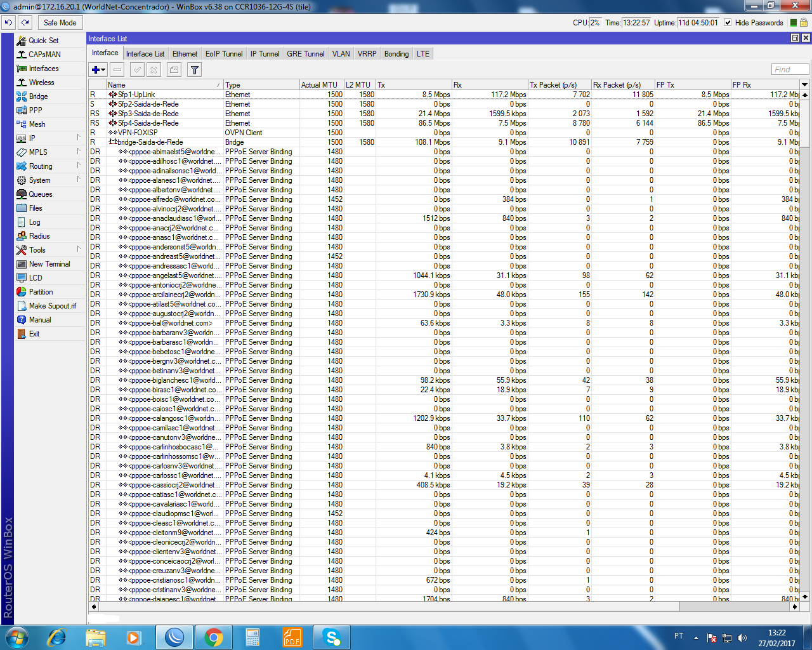The width and height of the screenshot is (812, 650).
Task: Click the Undo arrow icon
Action: [9, 22]
